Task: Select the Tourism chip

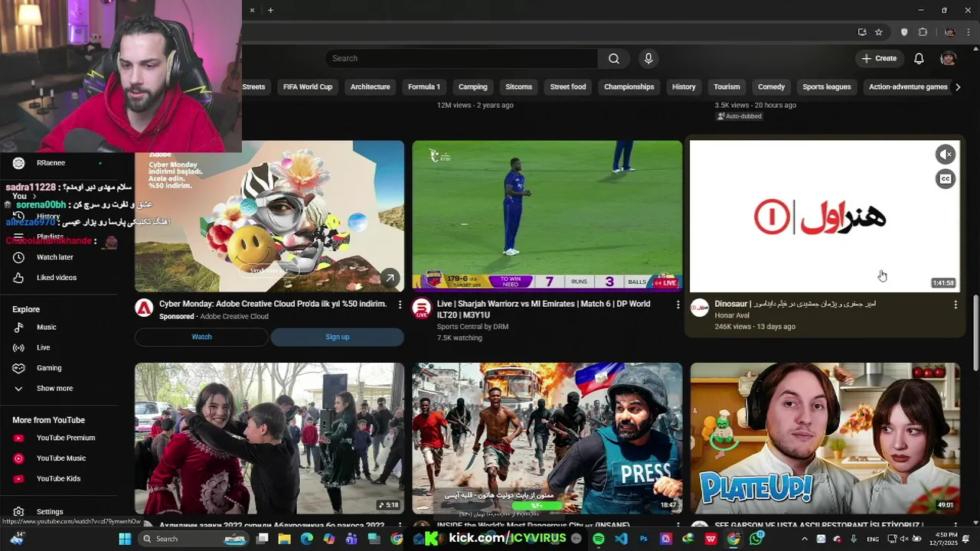Action: 727,87
